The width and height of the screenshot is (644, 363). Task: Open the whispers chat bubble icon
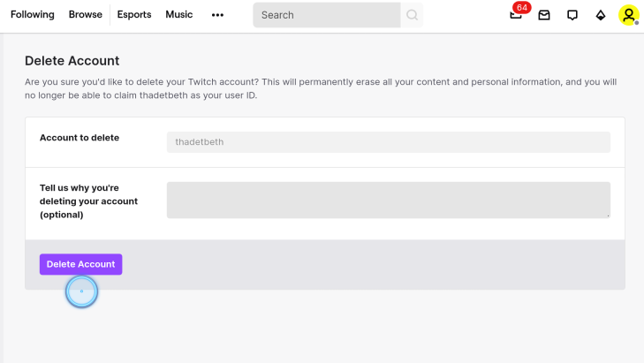tap(572, 15)
